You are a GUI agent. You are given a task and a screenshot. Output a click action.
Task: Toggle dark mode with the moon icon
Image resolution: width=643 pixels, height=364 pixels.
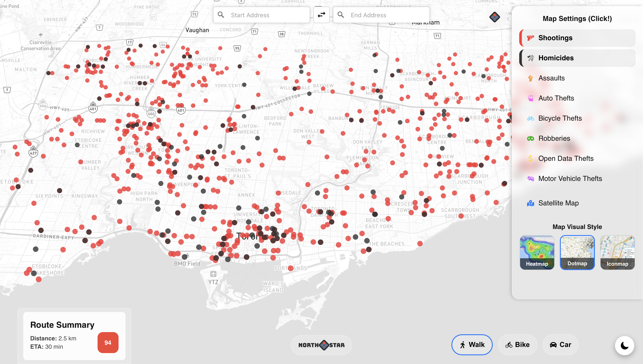click(x=624, y=345)
